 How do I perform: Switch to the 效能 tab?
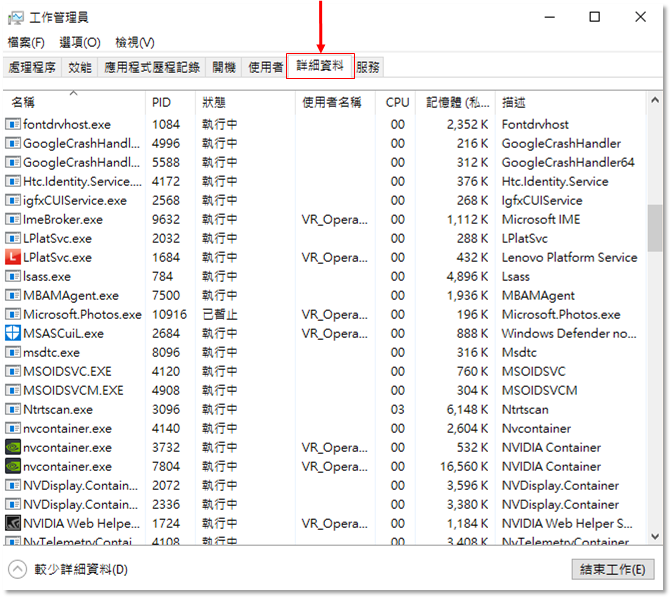[80, 67]
